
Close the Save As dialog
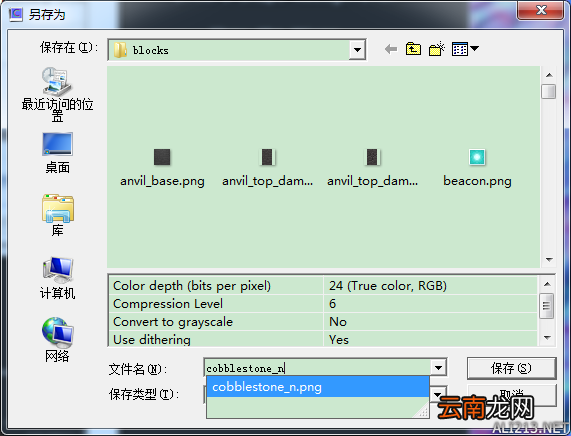pos(541,10)
